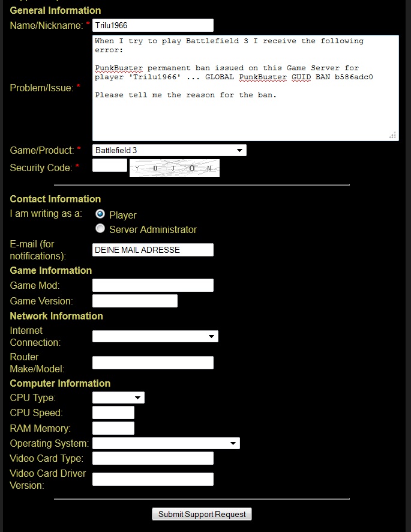Grab the Problem/Issue textarea resize handle
The height and width of the screenshot is (532, 411).
(394, 136)
